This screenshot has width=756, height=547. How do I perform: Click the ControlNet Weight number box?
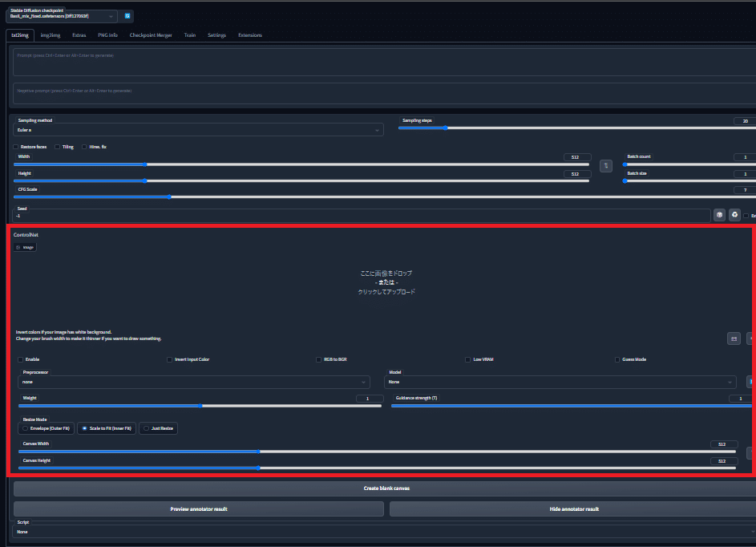point(370,399)
